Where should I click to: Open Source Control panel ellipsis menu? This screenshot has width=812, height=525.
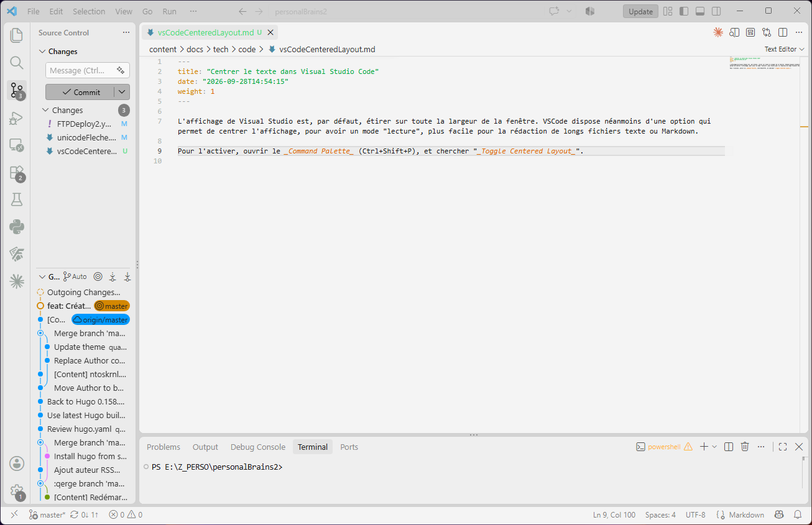tap(126, 32)
